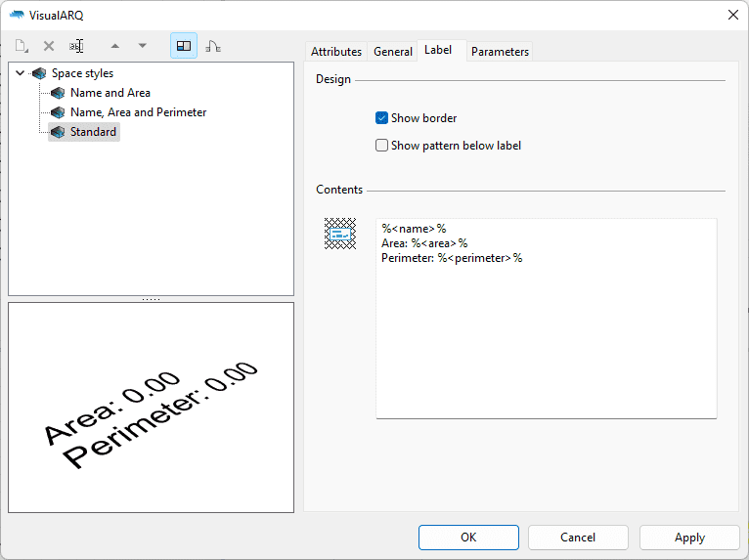Open the Parameters tab
Image resolution: width=749 pixels, height=560 pixels.
click(500, 52)
